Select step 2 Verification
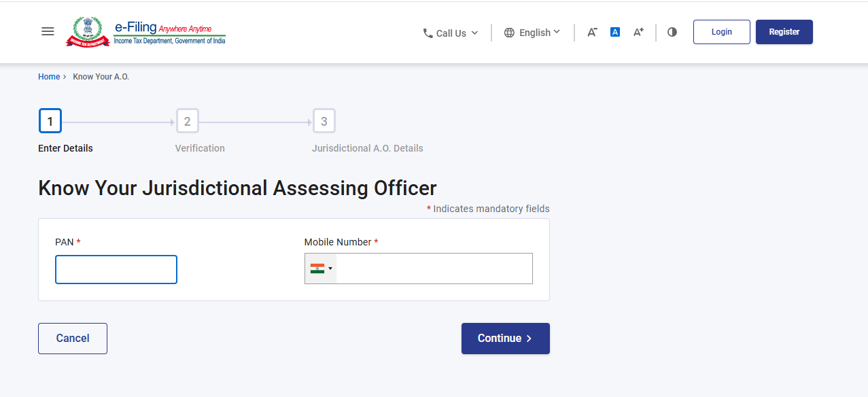 coord(187,120)
